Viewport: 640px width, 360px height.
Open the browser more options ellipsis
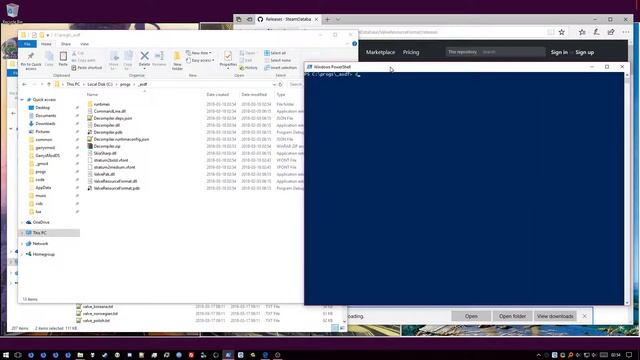626,32
